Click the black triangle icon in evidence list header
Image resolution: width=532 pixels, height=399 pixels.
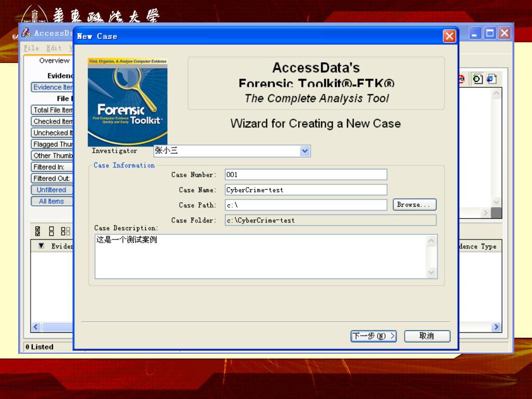[41, 246]
